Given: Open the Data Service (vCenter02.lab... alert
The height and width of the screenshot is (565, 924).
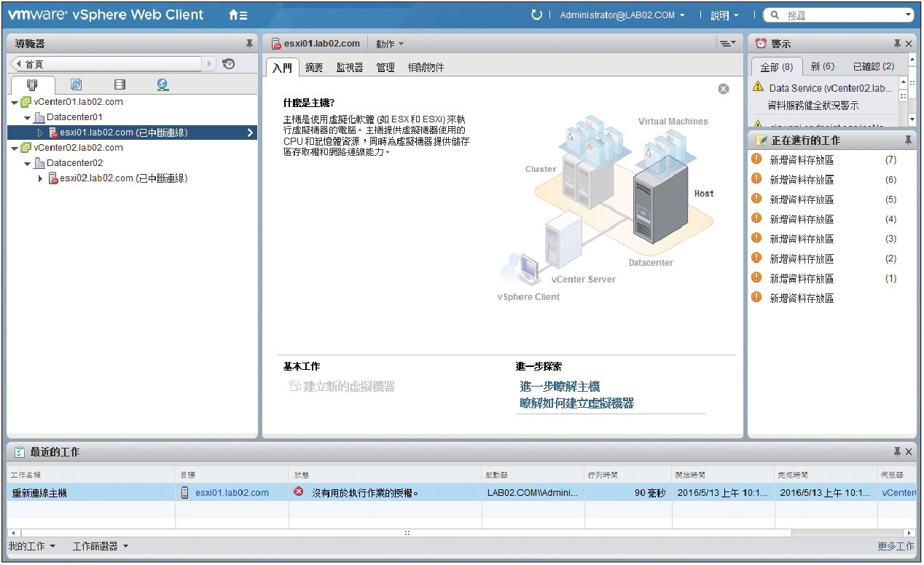Looking at the screenshot, I should pos(830,88).
